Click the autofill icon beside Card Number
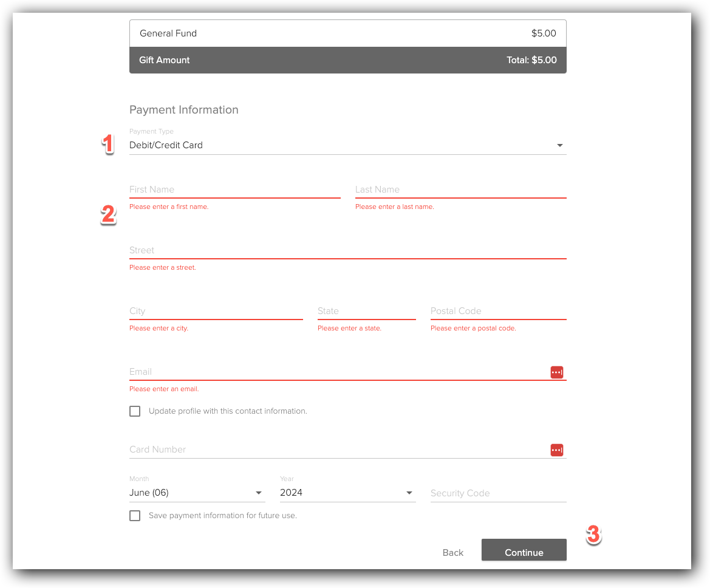 pyautogui.click(x=556, y=450)
